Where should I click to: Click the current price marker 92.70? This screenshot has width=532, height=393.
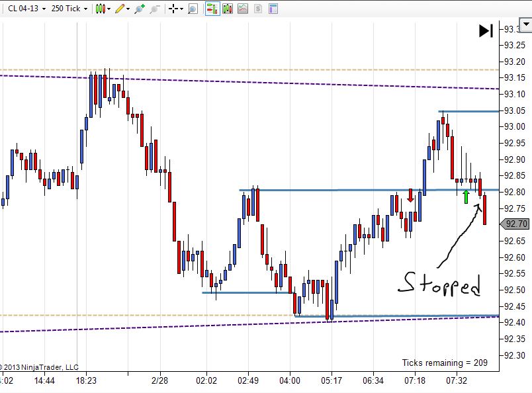[x=515, y=224]
